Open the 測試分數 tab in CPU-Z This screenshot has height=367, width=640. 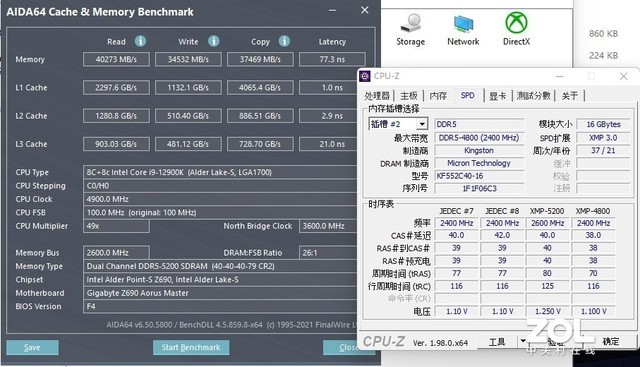[x=533, y=96]
